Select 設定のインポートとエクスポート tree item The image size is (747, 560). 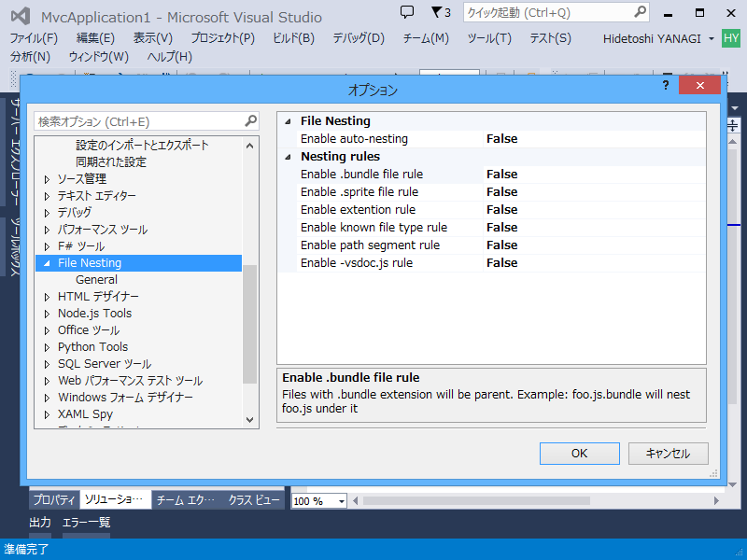click(142, 145)
